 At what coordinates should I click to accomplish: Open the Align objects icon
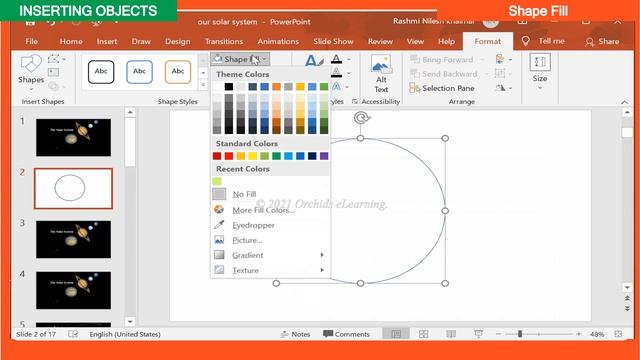tap(500, 60)
